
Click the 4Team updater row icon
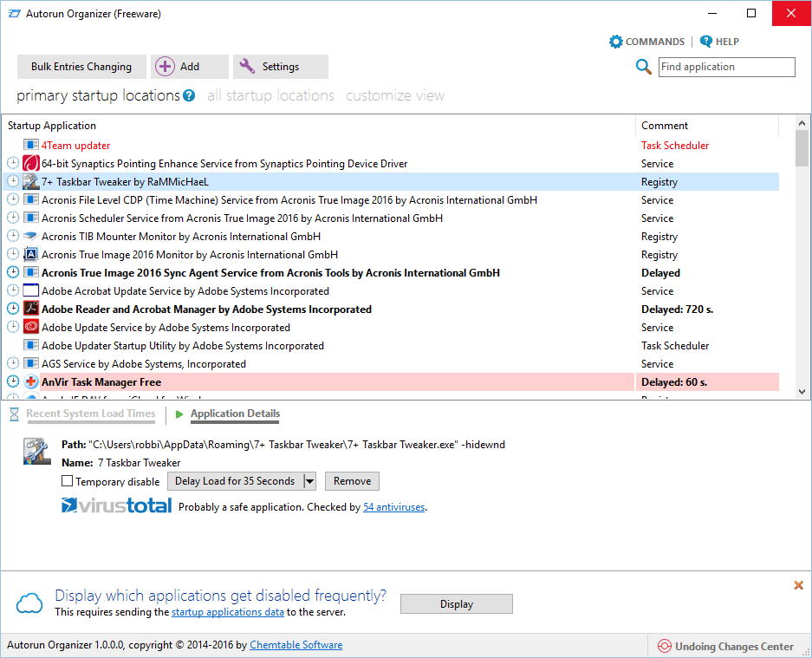[x=31, y=145]
